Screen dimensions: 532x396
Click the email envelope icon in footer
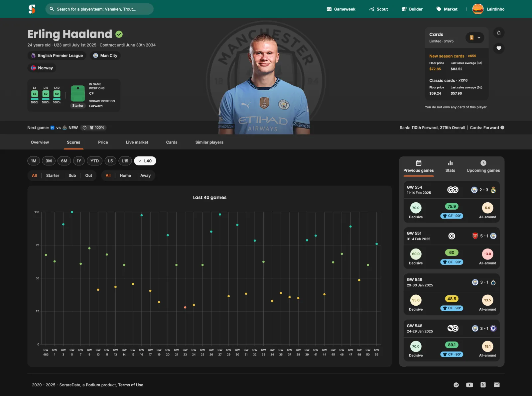(497, 385)
